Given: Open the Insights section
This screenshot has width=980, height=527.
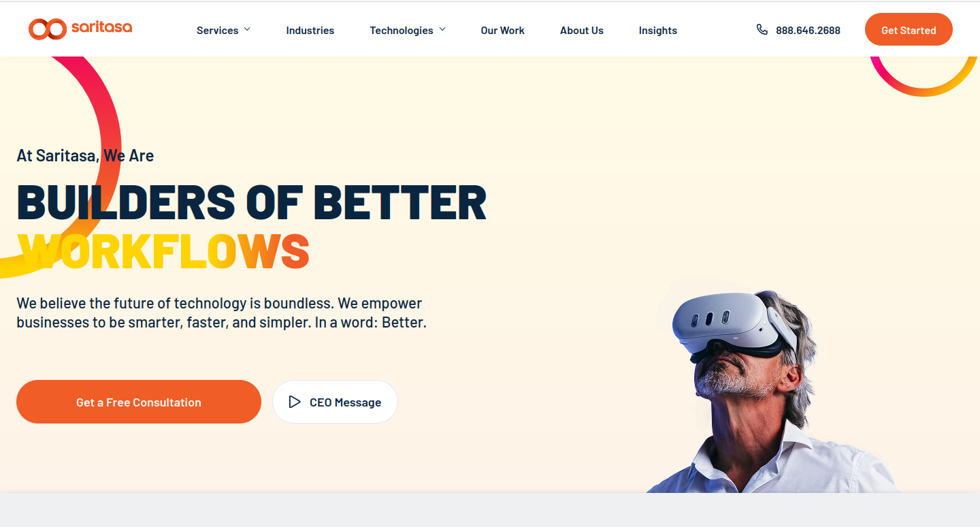Looking at the screenshot, I should point(658,30).
